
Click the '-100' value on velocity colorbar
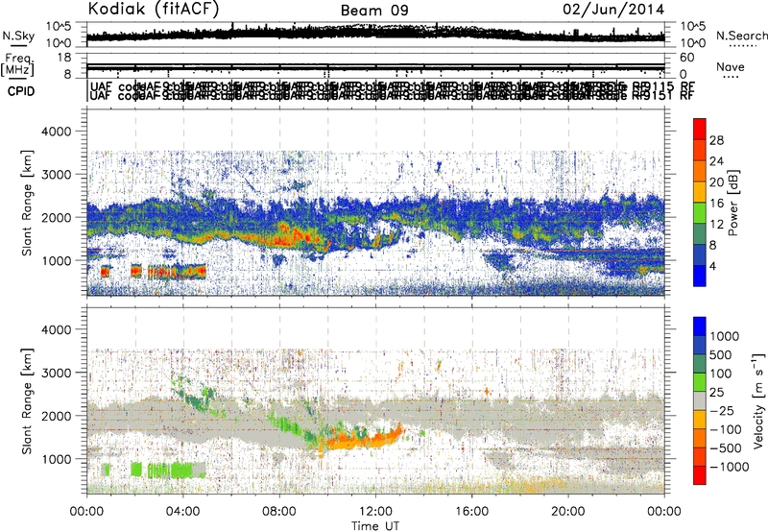(x=726, y=429)
